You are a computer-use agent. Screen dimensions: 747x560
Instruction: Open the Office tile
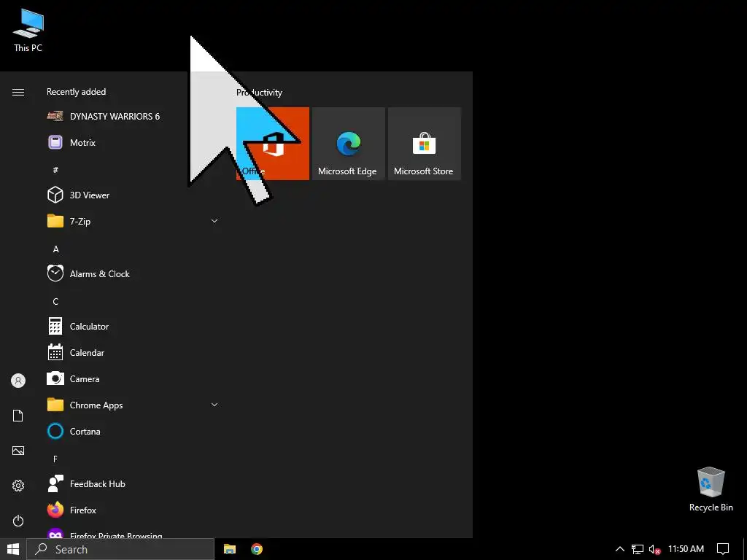[273, 144]
